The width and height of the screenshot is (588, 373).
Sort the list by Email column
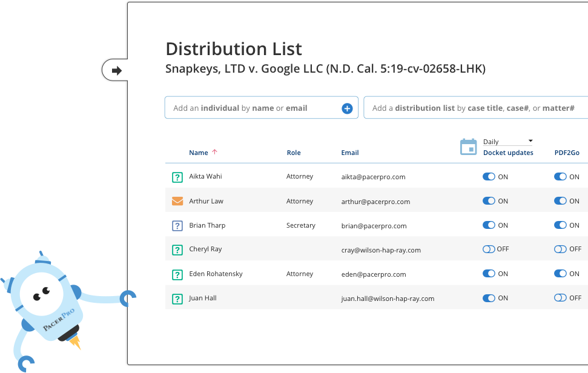pos(350,153)
